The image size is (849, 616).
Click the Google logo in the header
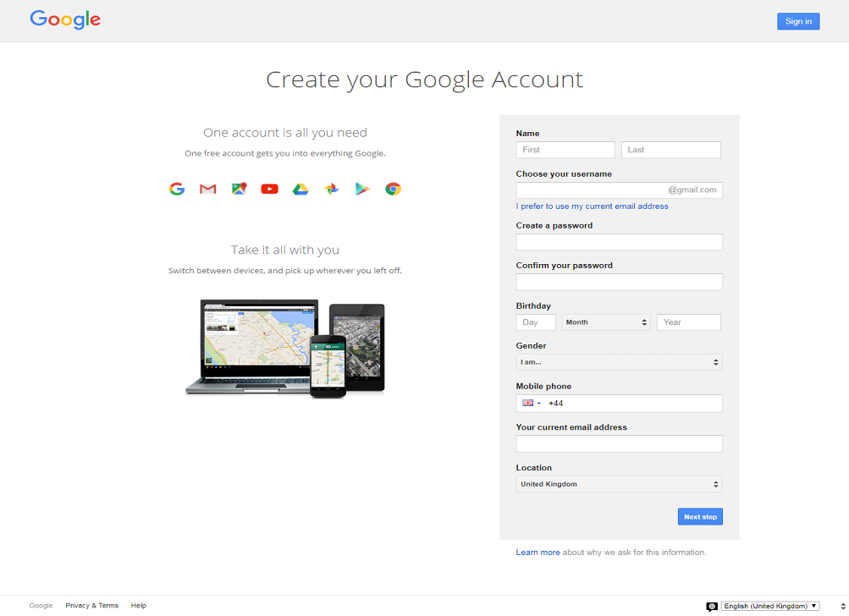(65, 19)
